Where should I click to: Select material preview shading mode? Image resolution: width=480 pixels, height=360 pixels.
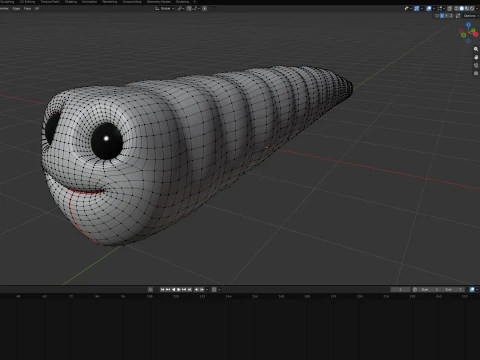click(467, 8)
